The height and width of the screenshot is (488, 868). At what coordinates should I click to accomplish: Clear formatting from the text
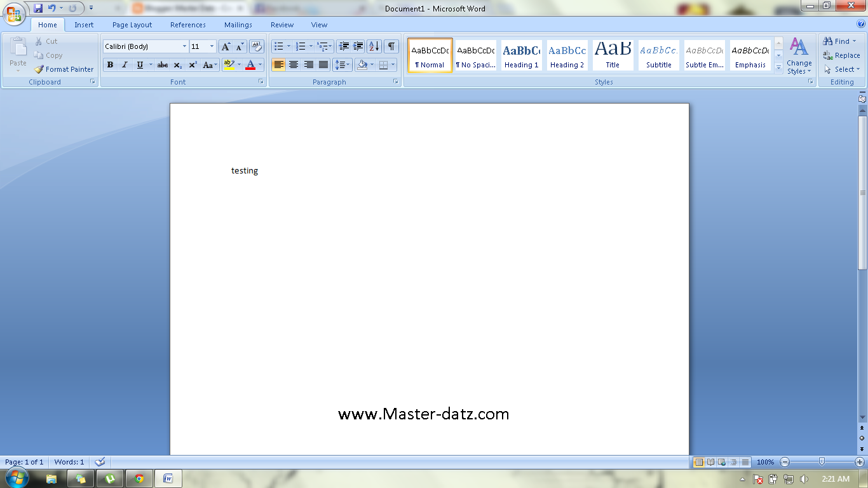point(257,46)
